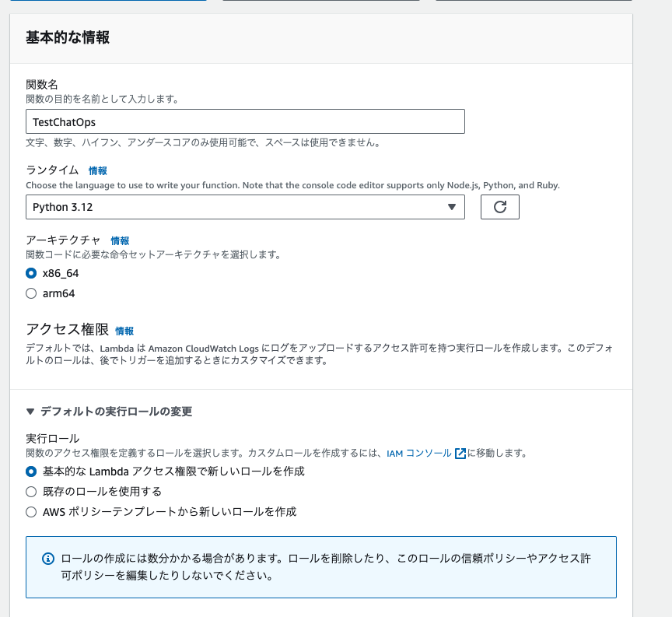Click the IAM コンソール link

tap(425, 453)
